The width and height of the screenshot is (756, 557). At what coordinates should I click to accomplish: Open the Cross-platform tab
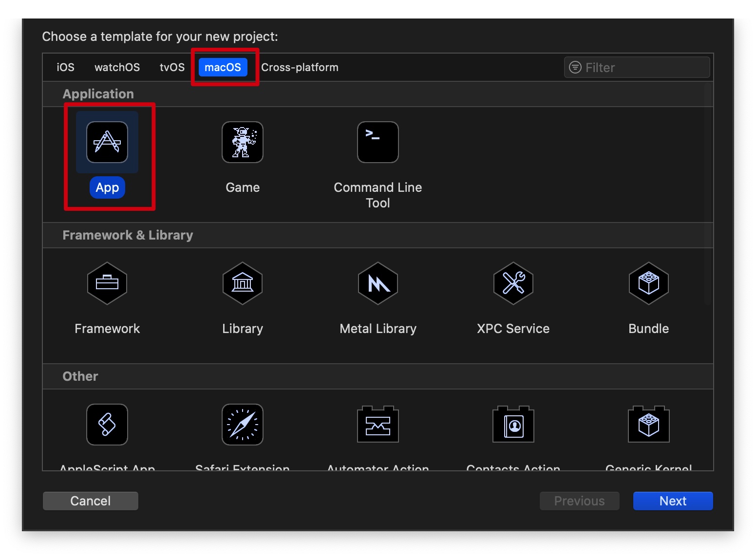click(x=300, y=67)
